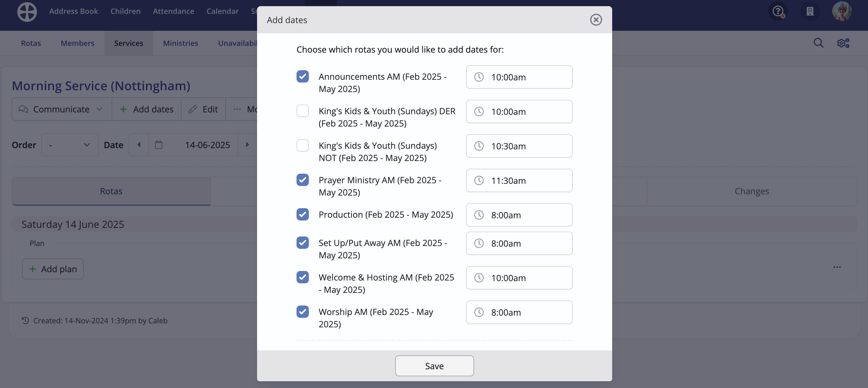Open the help question mark icon
This screenshot has width=868, height=388.
[x=778, y=11]
